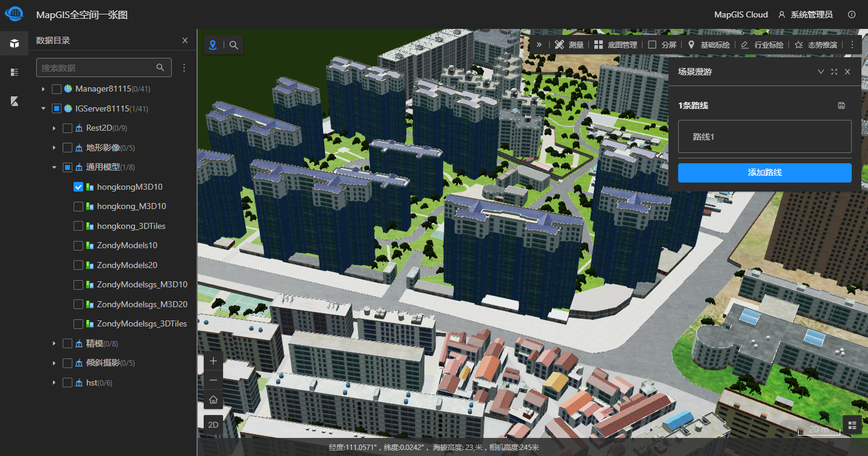This screenshot has width=868, height=456.
Task: Expand the Rest2D tree node
Action: click(54, 128)
